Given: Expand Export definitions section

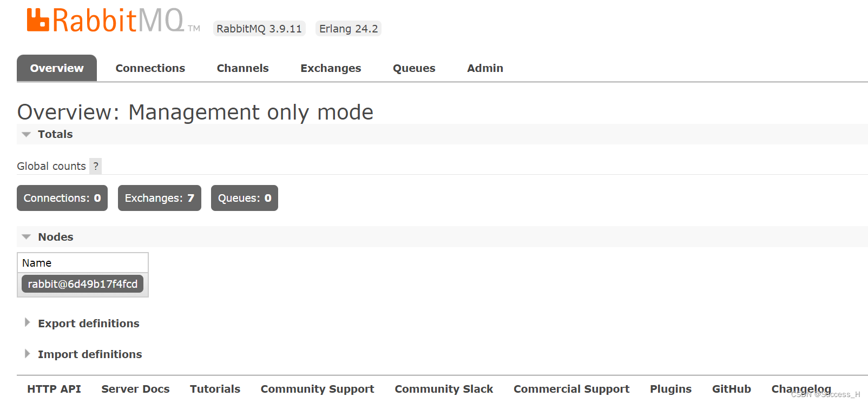Looking at the screenshot, I should [x=88, y=323].
